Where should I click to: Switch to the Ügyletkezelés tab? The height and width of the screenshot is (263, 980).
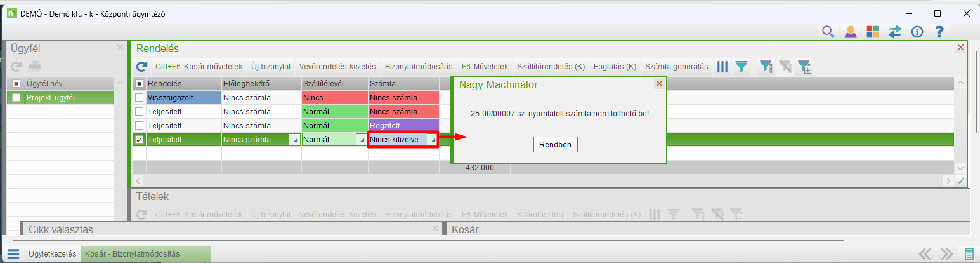[x=53, y=253]
